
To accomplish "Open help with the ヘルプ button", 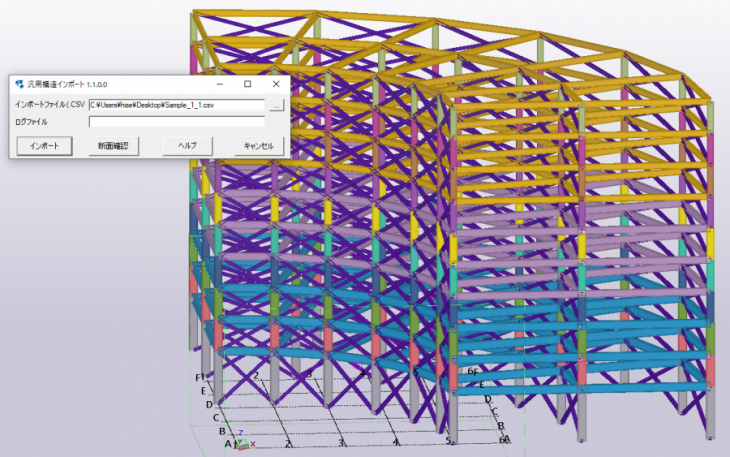I will 186,146.
